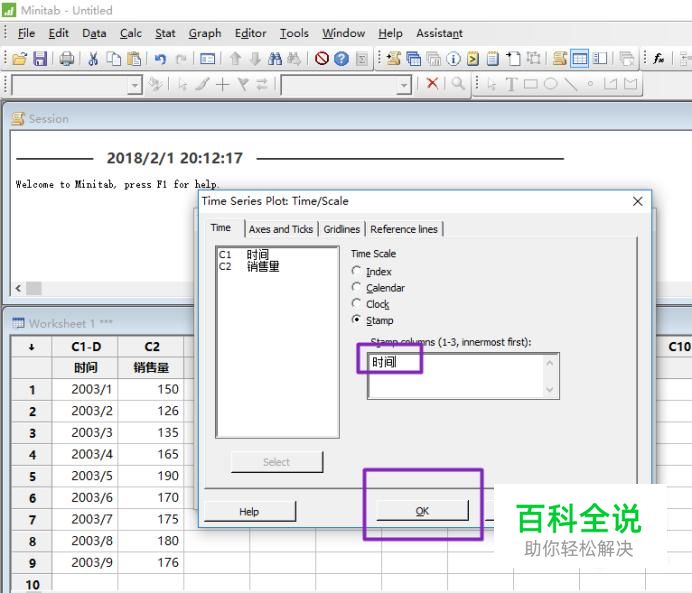Image resolution: width=692 pixels, height=593 pixels.
Task: Click Session window scroll left arrow
Action: pos(18,289)
